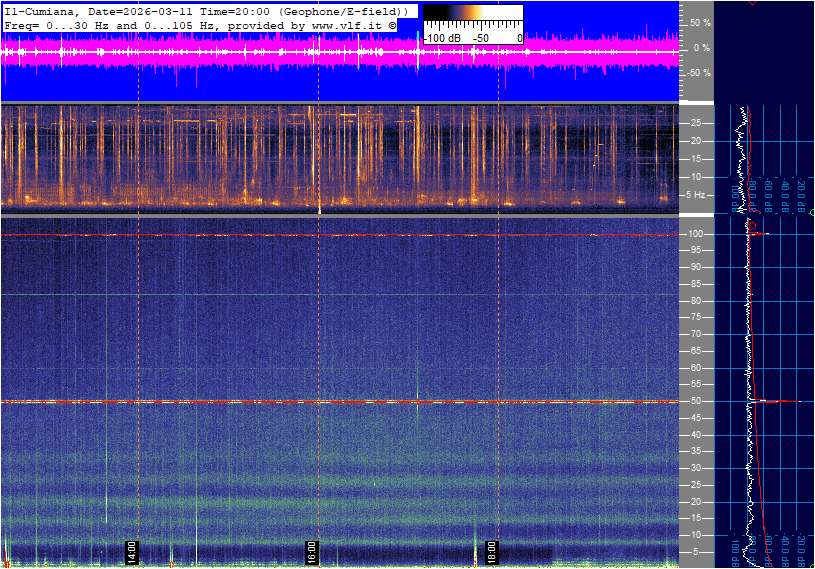Click the white divider bar between axes

click(x=696, y=102)
